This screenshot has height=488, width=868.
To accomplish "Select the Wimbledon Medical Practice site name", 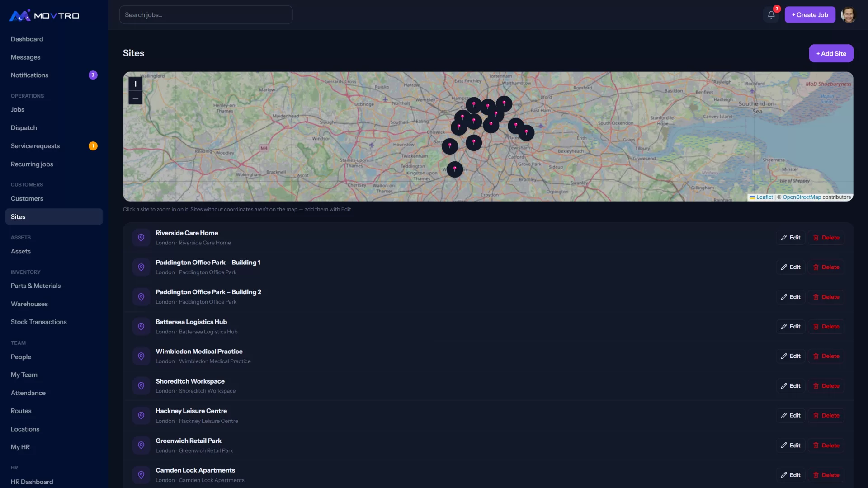I will (199, 352).
